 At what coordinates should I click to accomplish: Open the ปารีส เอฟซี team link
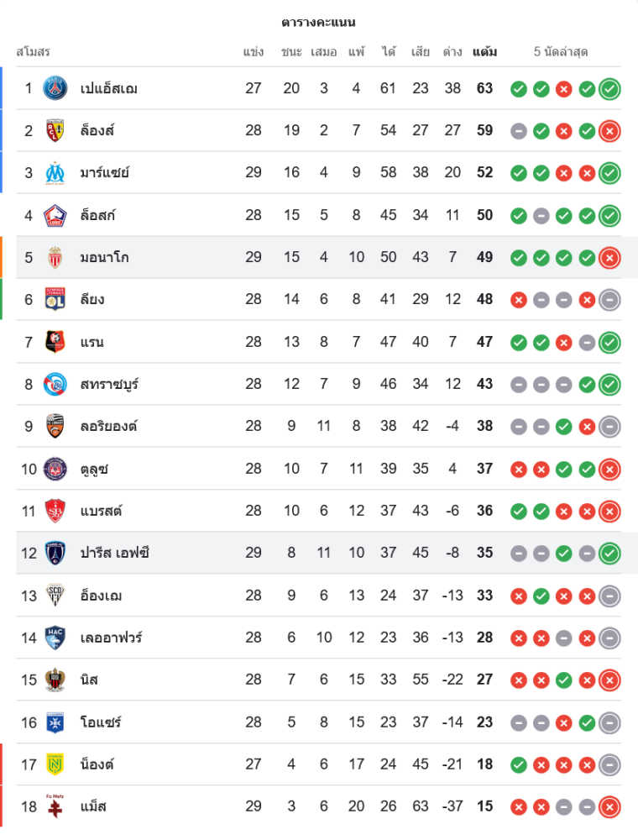tap(115, 553)
